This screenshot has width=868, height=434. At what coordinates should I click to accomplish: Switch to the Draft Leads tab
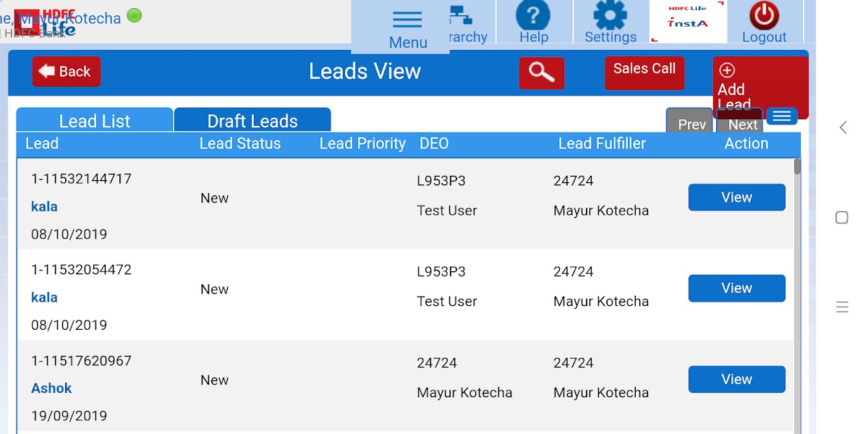(252, 121)
